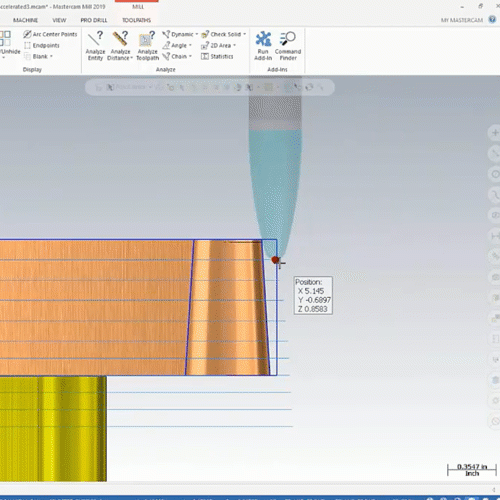This screenshot has height=500, width=500.
Task: Click the Statistics tool
Action: pos(217,56)
